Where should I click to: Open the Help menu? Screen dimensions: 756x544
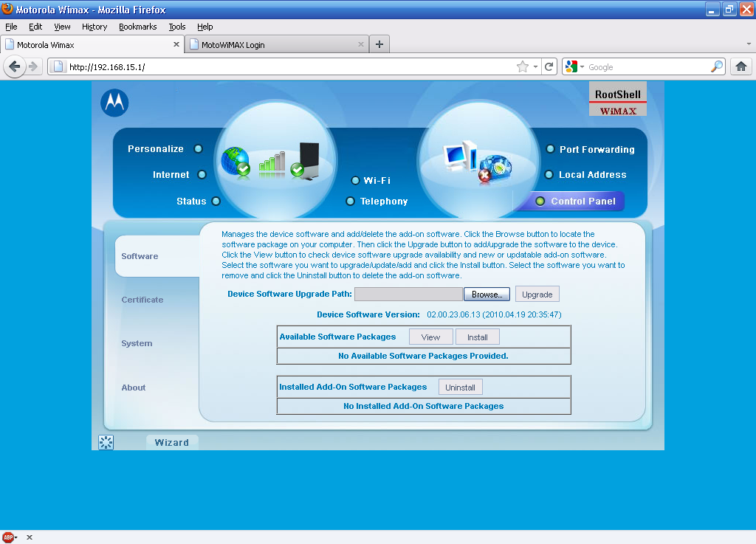(205, 27)
